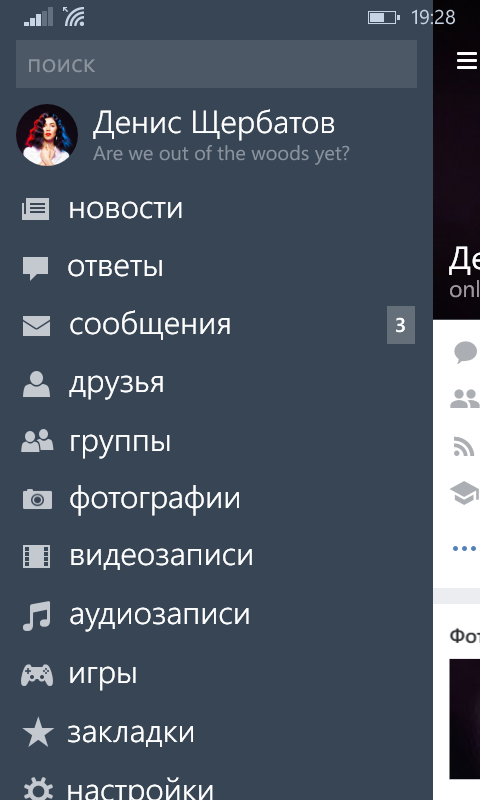Viewport: 480px width, 800px height.
Task: Open unread messages badge showing 3
Action: (400, 325)
